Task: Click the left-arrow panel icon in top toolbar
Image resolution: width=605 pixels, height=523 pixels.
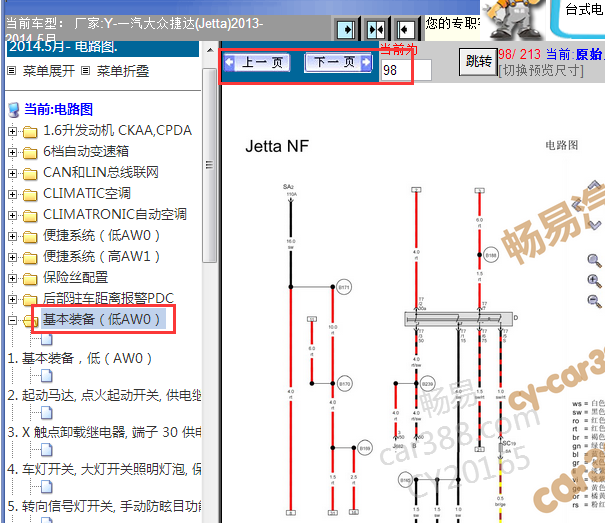Action: [x=406, y=29]
